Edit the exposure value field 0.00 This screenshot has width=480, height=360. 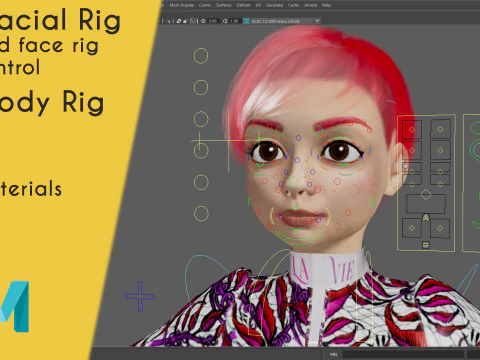213,21
